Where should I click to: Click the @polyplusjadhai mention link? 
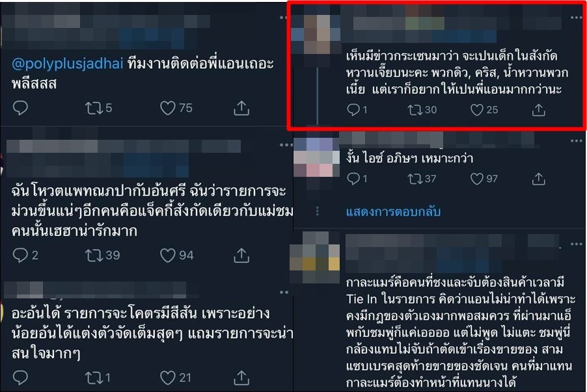(x=68, y=64)
